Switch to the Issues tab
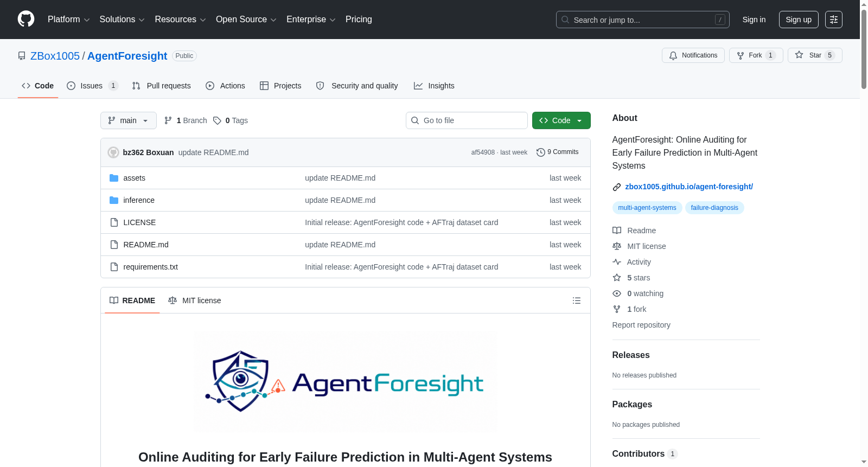The width and height of the screenshot is (868, 467). [92, 86]
